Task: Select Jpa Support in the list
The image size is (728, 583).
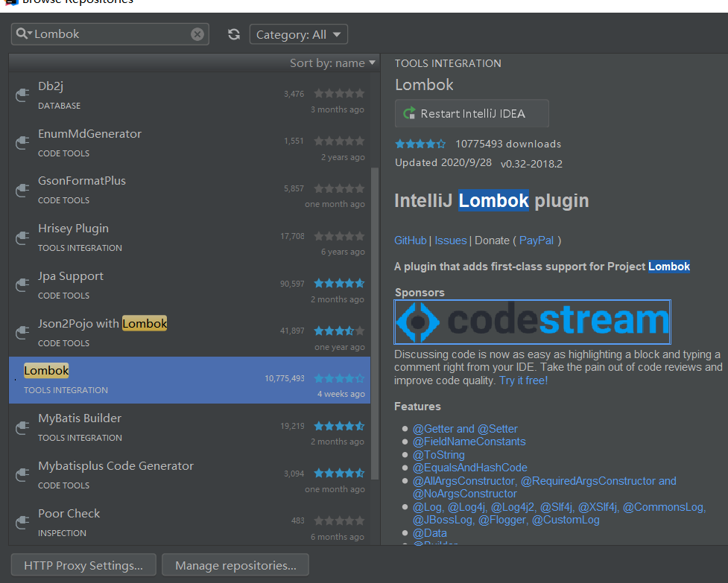Action: pyautogui.click(x=189, y=285)
